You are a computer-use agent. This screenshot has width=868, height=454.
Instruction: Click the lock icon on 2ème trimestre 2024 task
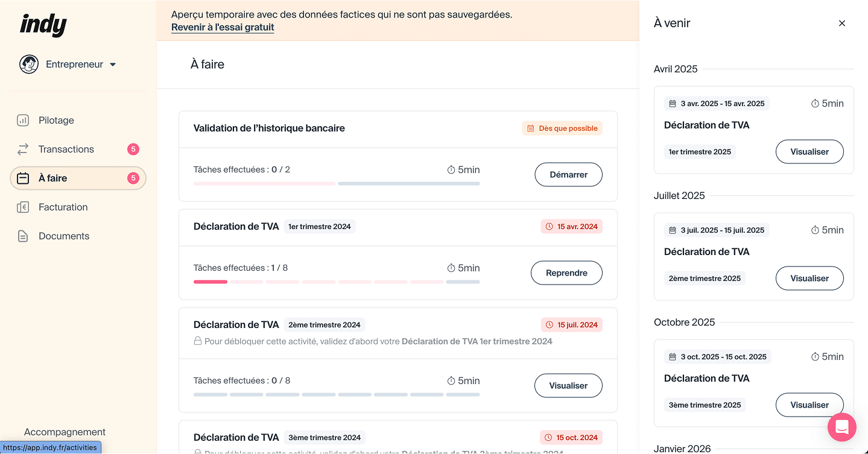[197, 341]
